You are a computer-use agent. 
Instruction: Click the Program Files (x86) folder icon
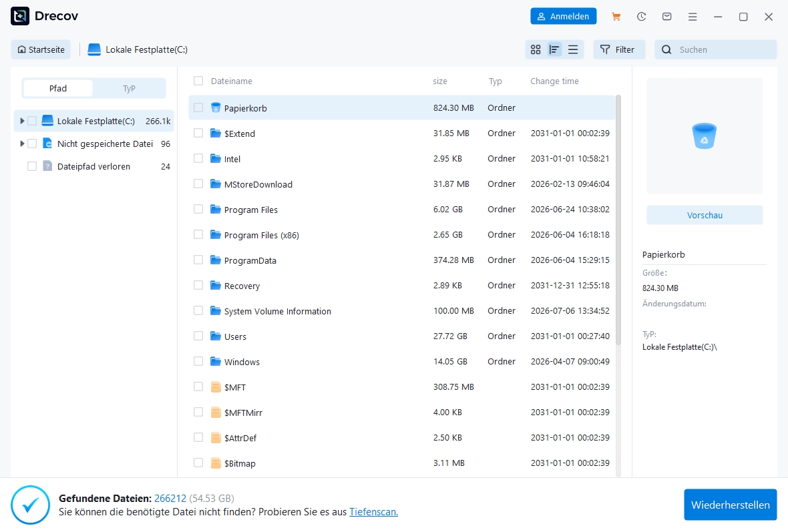click(x=216, y=234)
